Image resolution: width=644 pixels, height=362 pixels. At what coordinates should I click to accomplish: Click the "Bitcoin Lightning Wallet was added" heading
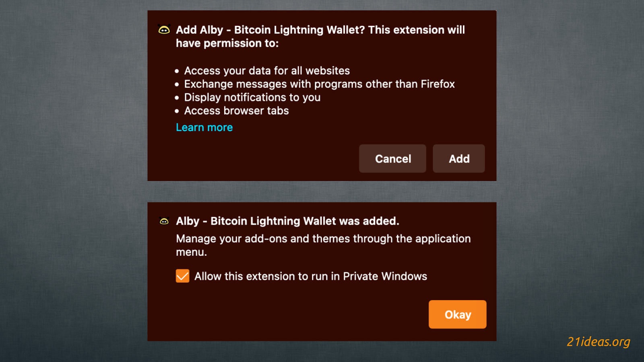tap(287, 221)
